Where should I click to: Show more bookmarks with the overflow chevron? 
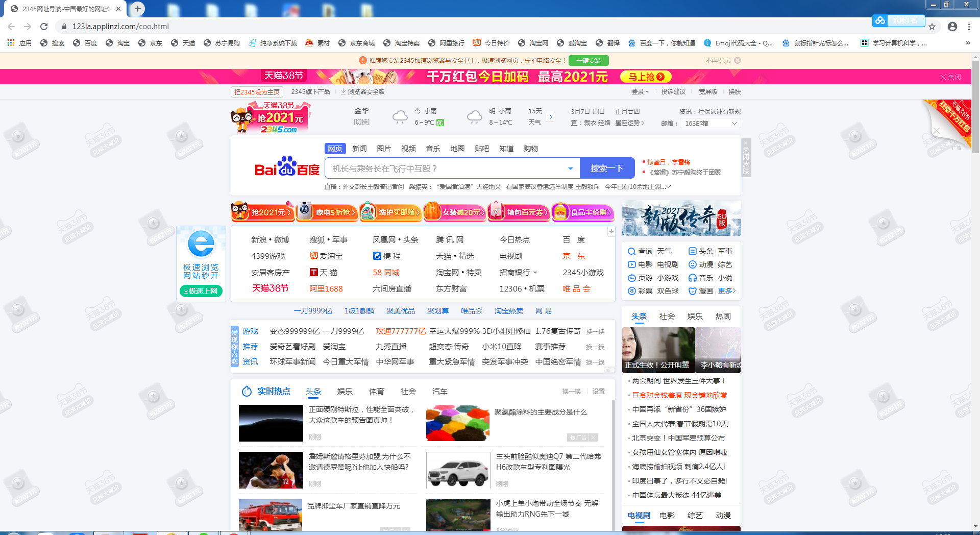pyautogui.click(x=968, y=43)
